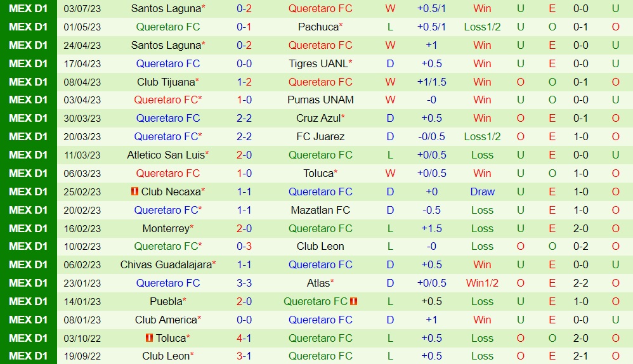Screen dimensions: 633x364
Task: Click the red card icon beside Club Necaxa
Action: pos(134,192)
